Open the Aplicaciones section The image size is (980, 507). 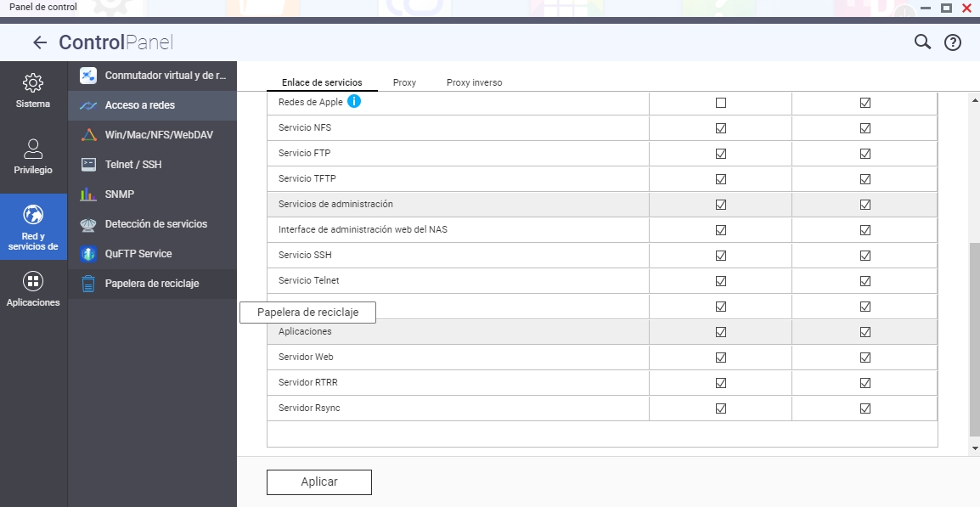[33, 289]
